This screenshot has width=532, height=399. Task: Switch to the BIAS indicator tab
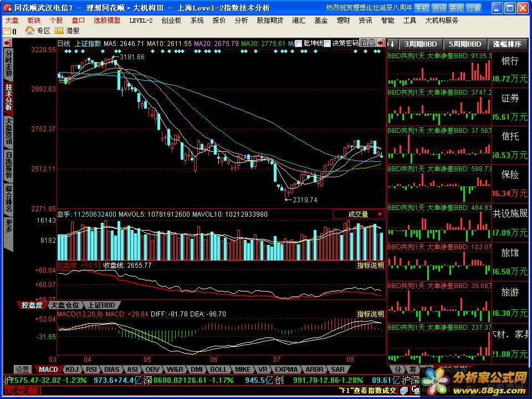111,370
